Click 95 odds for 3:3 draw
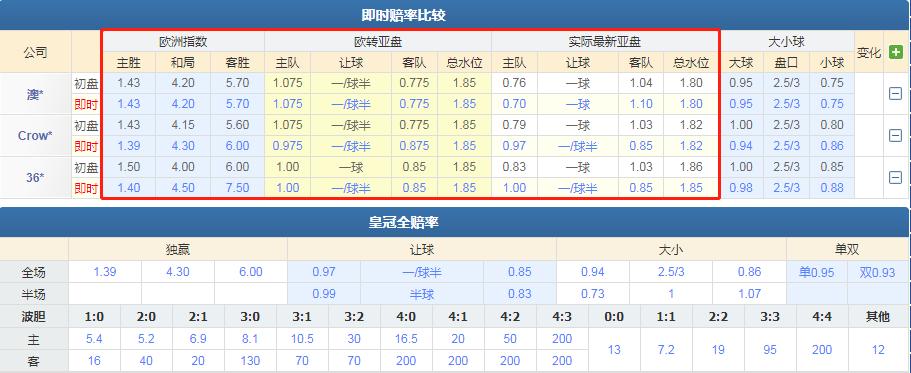 pos(770,350)
